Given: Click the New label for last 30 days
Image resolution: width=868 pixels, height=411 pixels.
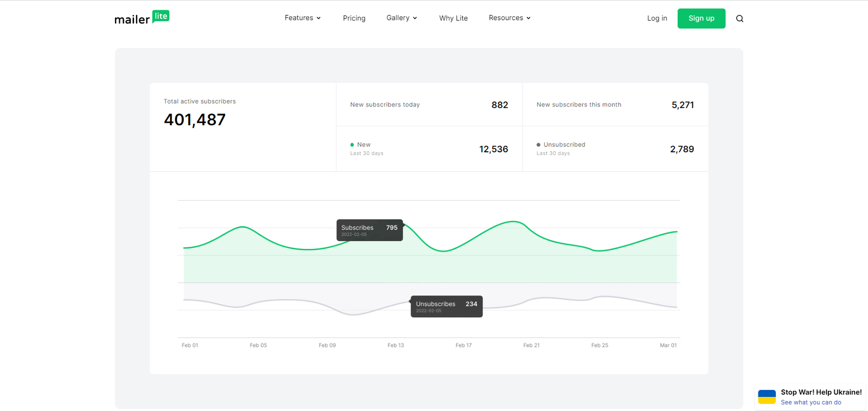Looking at the screenshot, I should coord(364,145).
